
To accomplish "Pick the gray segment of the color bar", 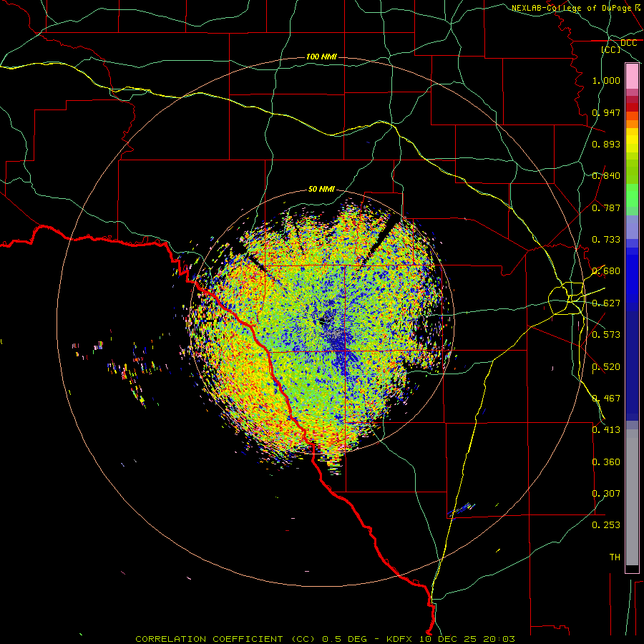I will tap(632, 497).
